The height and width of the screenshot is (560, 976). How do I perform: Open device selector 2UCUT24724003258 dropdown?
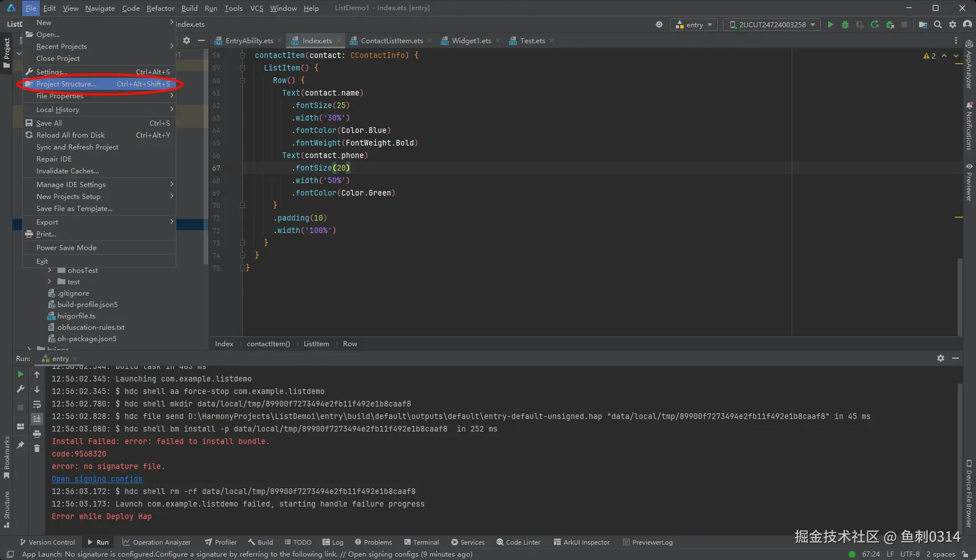coord(772,24)
